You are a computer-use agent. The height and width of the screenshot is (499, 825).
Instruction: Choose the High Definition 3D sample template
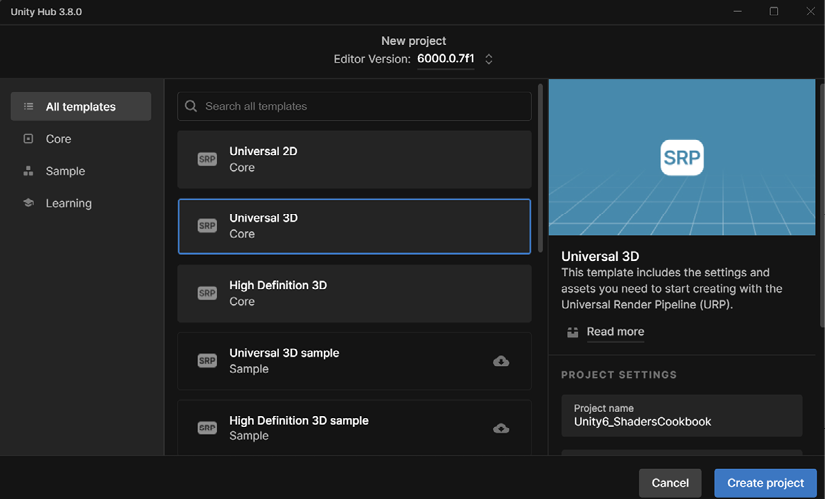tap(354, 428)
